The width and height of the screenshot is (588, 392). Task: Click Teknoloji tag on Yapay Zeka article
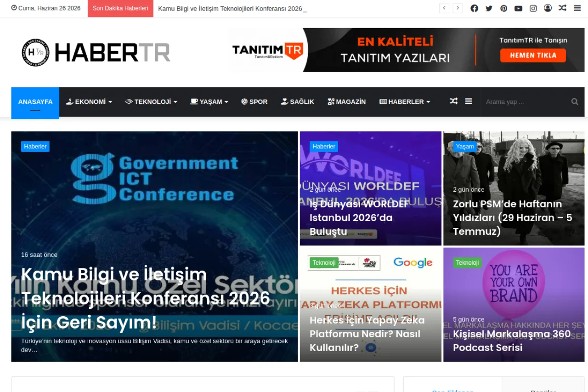tap(324, 263)
